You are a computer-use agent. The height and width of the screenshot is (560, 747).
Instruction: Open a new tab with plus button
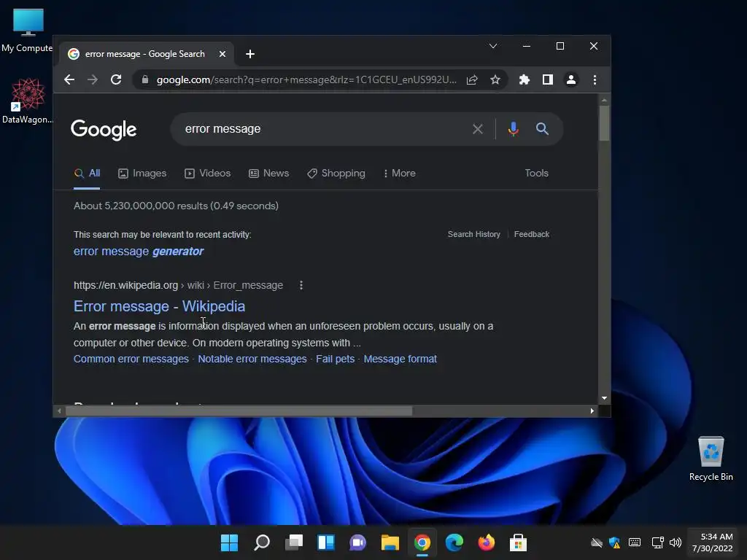[x=250, y=54]
